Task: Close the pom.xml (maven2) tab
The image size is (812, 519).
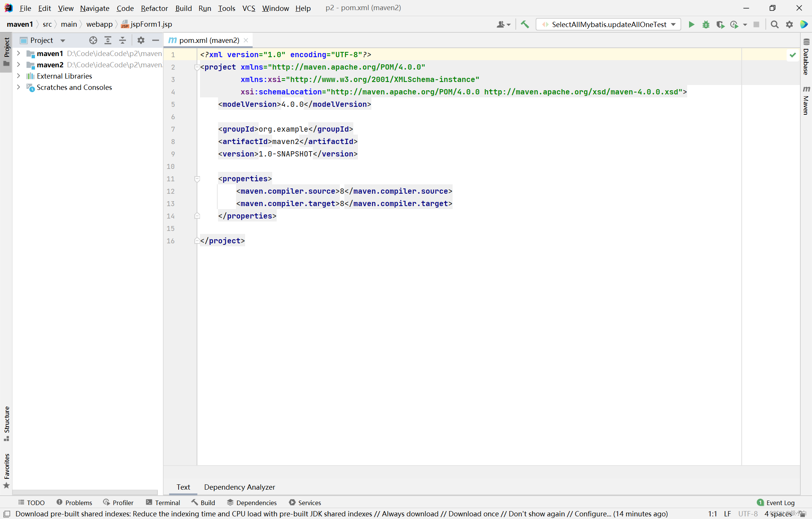Action: (x=246, y=40)
